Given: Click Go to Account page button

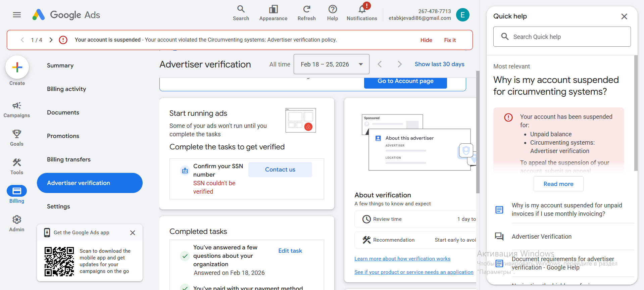Looking at the screenshot, I should 405,82.
